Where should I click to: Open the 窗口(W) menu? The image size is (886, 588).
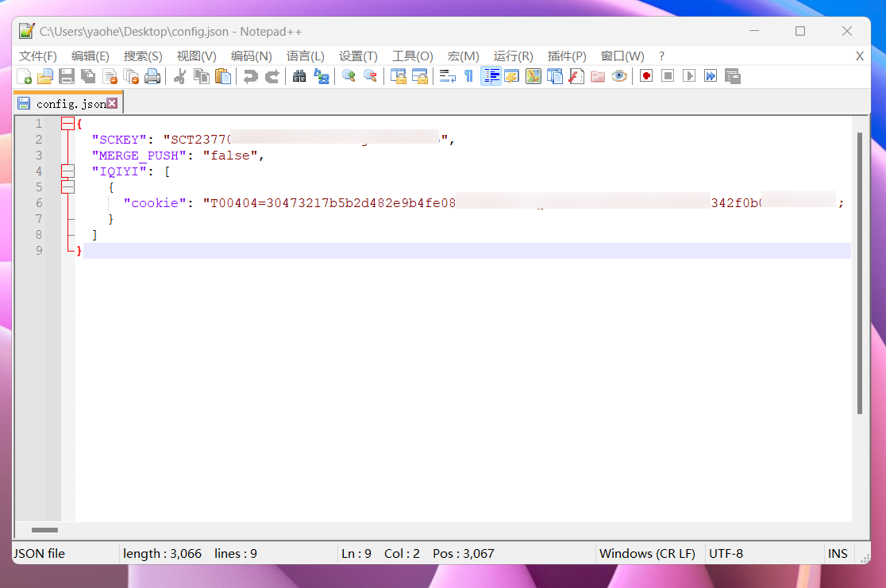click(622, 56)
